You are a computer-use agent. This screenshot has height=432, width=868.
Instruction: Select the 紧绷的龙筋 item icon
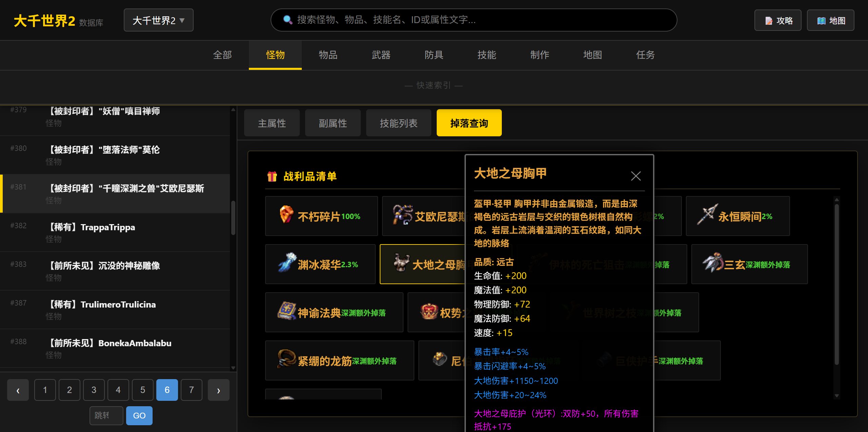287,359
